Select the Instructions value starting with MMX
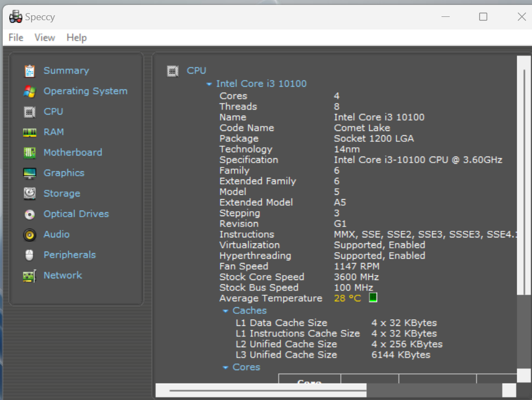Screen dimensions: 532x400 coord(426,234)
